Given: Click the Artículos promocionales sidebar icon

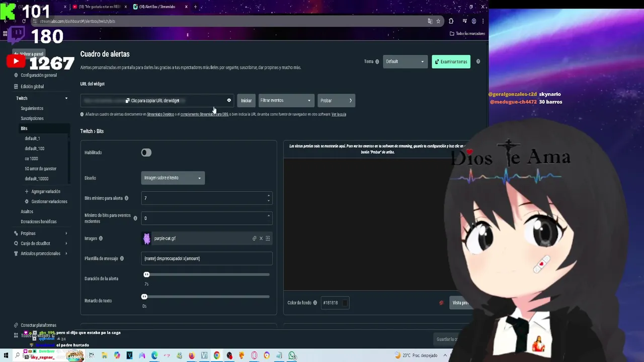Looking at the screenshot, I should coord(16,253).
